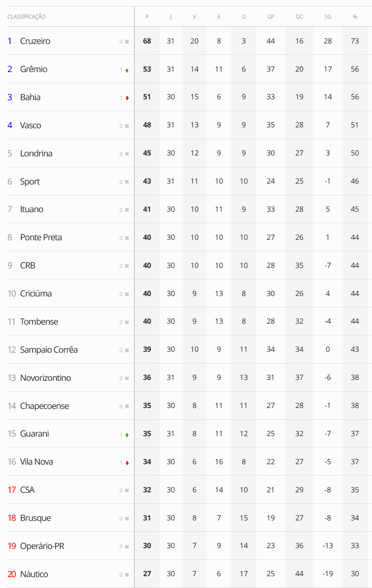Select the SG goal difference column header
This screenshot has width=372, height=588.
pos(328,17)
